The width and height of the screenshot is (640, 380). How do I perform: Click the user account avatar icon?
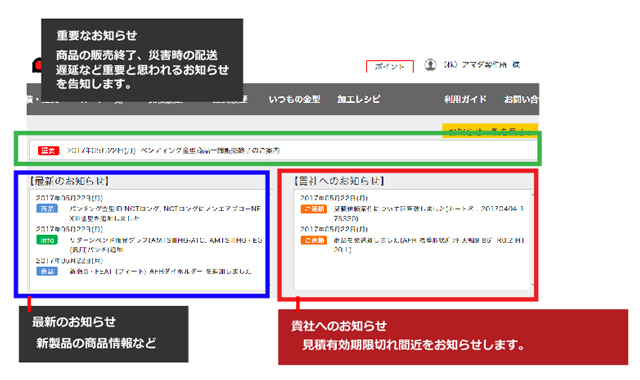pos(430,64)
